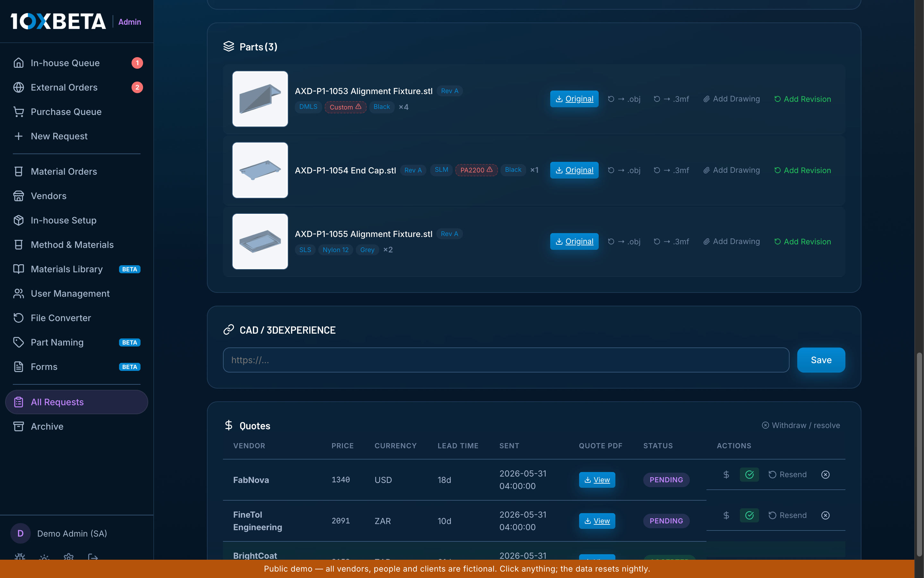This screenshot has height=578, width=924.
Task: Click Withdraw / resolve in Quotes
Action: coord(801,425)
